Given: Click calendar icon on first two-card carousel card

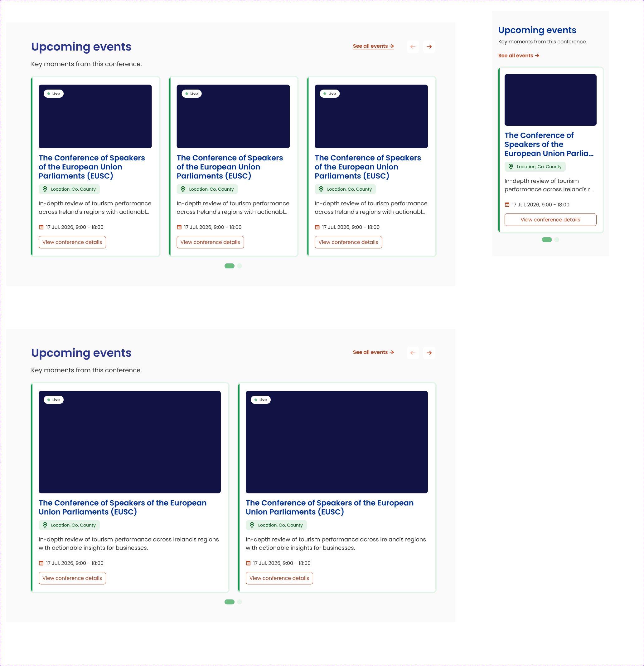Looking at the screenshot, I should (x=41, y=563).
